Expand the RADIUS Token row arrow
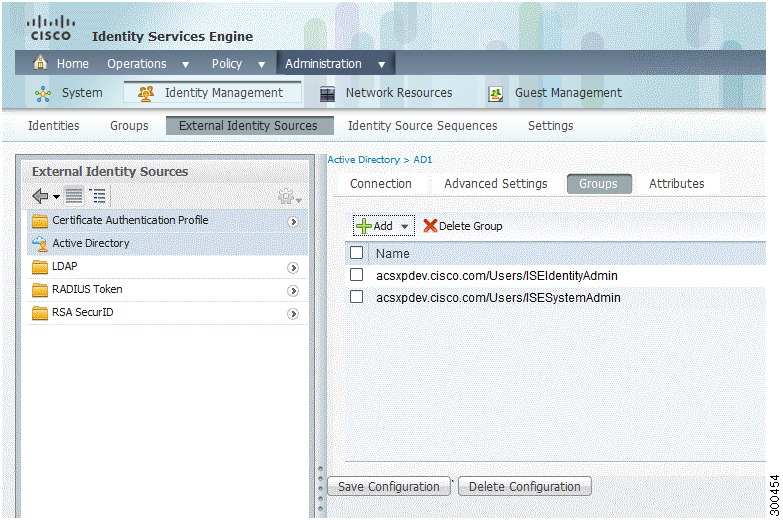Image resolution: width=783 pixels, height=520 pixels. pos(293,291)
